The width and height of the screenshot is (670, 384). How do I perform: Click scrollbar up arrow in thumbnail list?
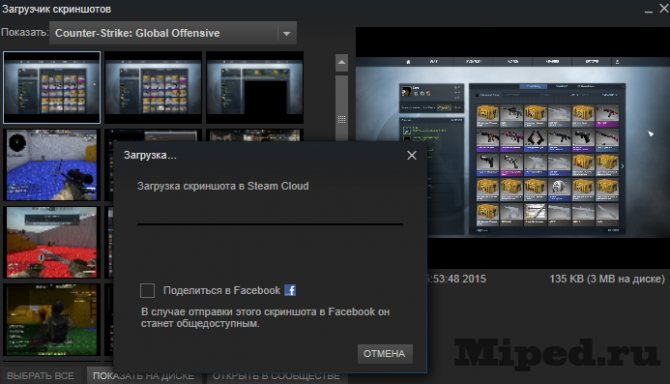[341, 63]
